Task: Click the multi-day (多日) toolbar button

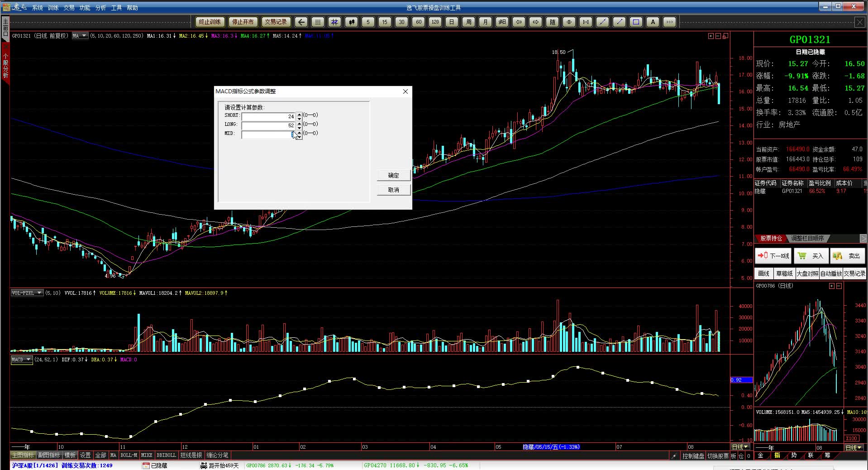Action: [x=502, y=22]
